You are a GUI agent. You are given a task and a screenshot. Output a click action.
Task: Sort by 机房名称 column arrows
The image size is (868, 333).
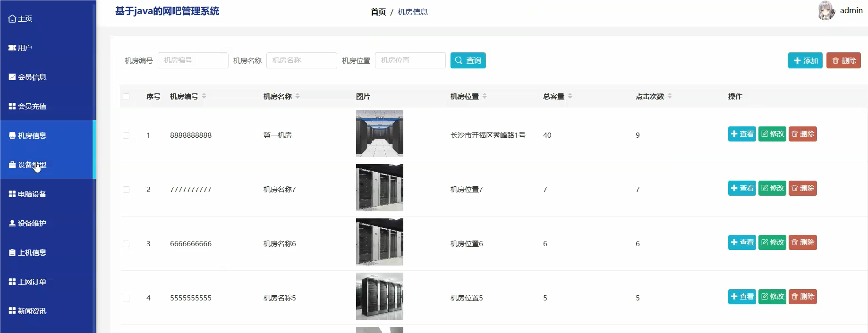point(298,96)
